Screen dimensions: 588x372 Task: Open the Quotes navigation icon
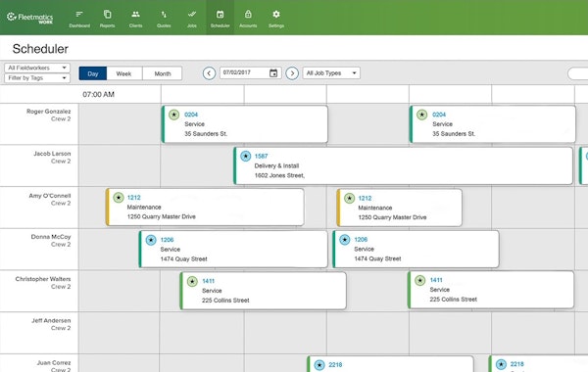164,18
